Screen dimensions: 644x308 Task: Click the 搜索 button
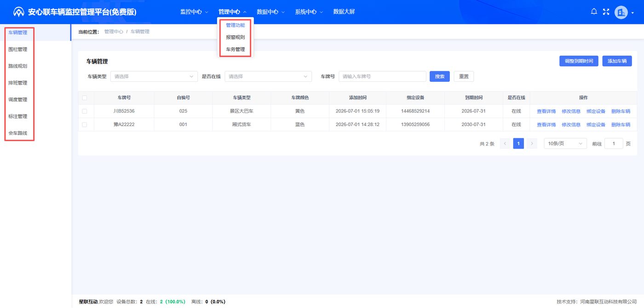[440, 76]
